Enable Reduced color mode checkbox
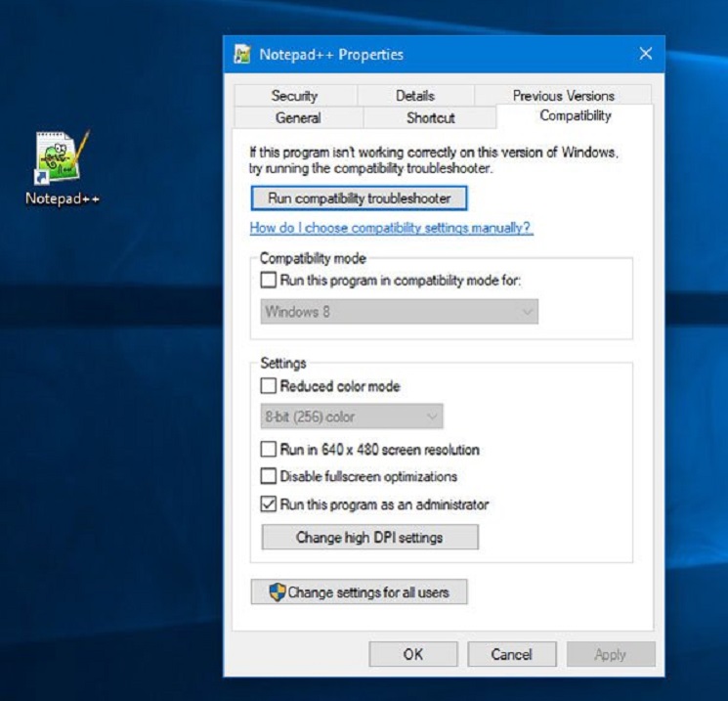Screen dimensions: 728x701 pos(269,385)
